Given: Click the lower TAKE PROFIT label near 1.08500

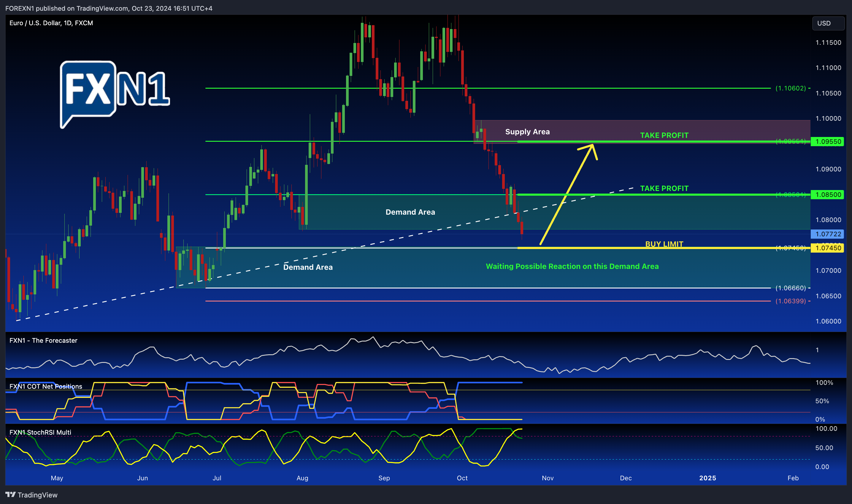Looking at the screenshot, I should 664,188.
